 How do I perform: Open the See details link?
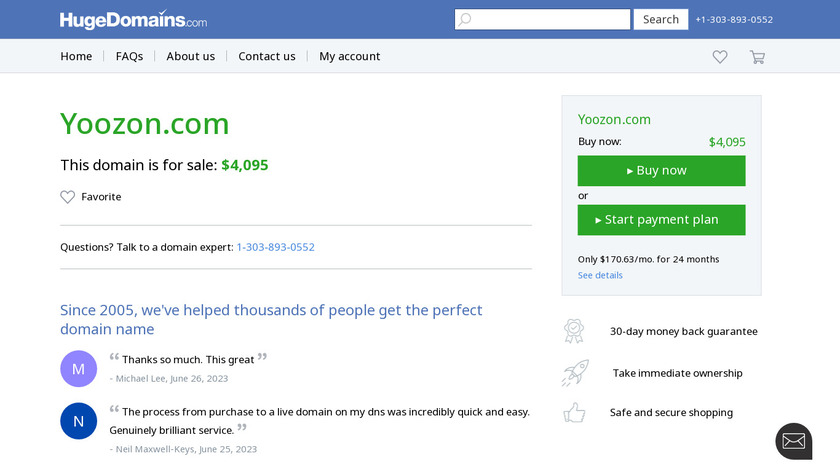[600, 276]
